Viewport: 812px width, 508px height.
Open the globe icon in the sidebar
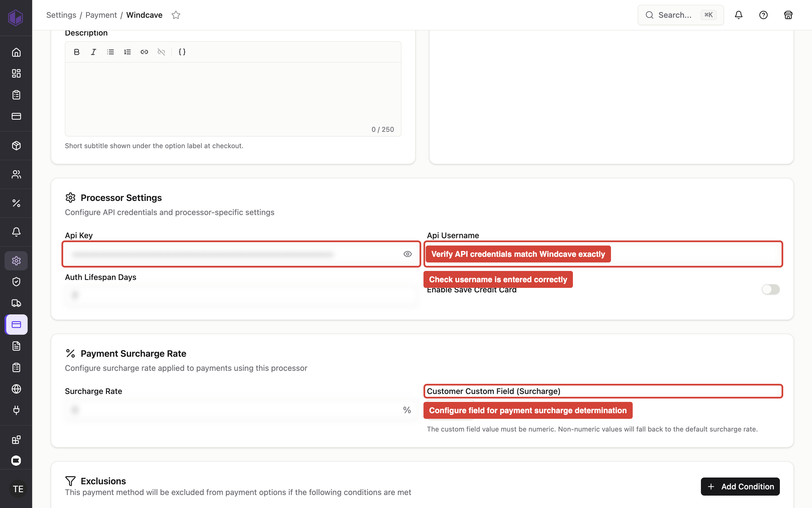click(x=16, y=389)
